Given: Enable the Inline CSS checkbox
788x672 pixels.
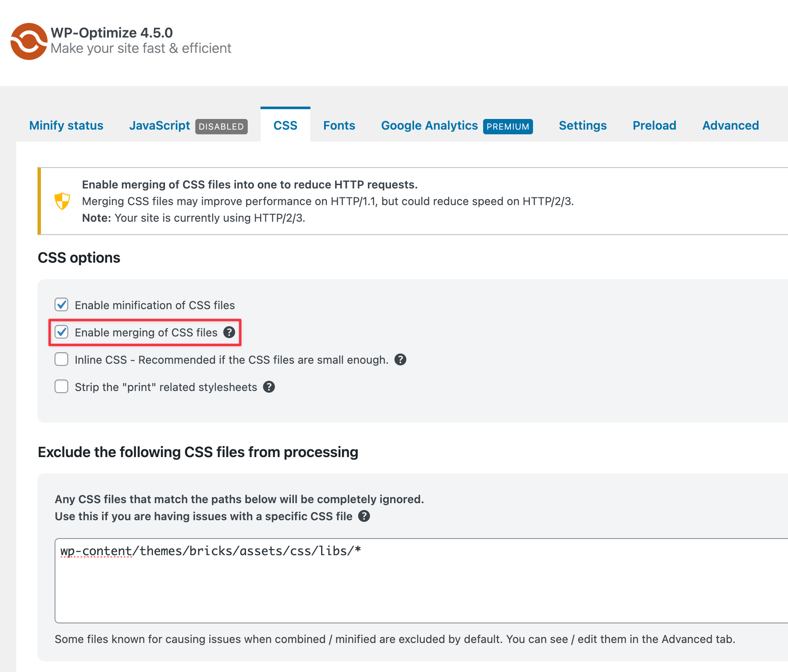Looking at the screenshot, I should coord(61,359).
